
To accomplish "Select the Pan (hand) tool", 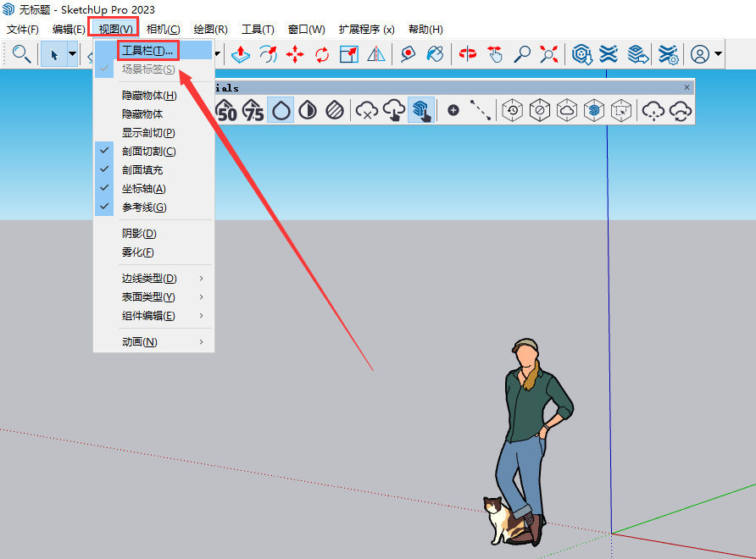I will [495, 54].
